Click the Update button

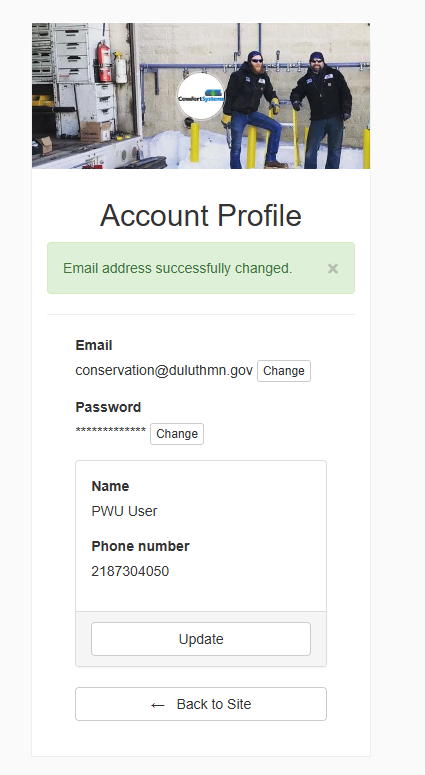click(201, 639)
